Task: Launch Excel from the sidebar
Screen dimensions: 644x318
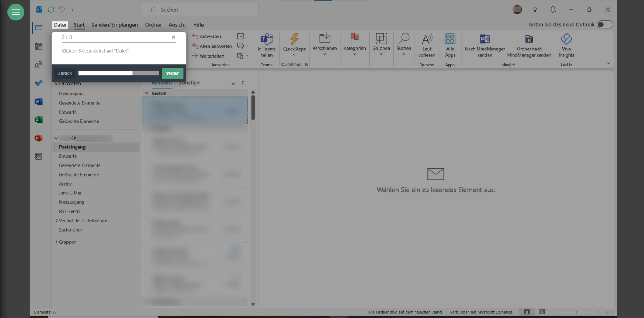Action: tap(39, 120)
